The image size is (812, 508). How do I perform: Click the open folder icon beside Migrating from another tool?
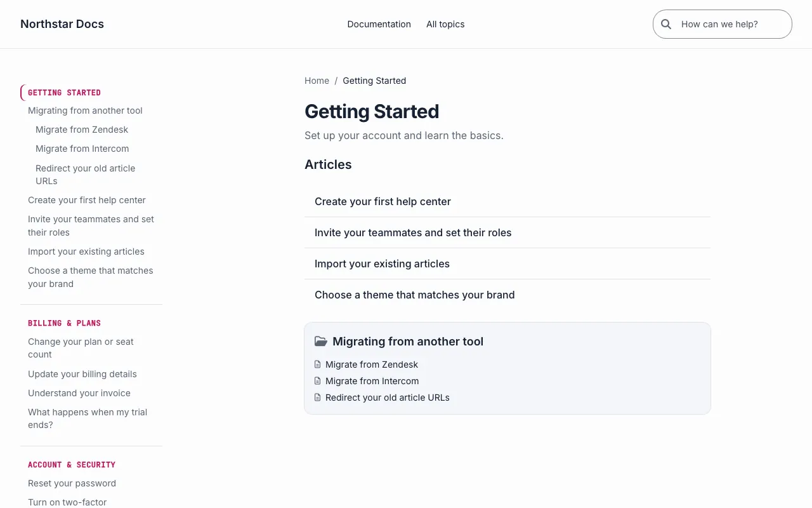[x=321, y=342]
